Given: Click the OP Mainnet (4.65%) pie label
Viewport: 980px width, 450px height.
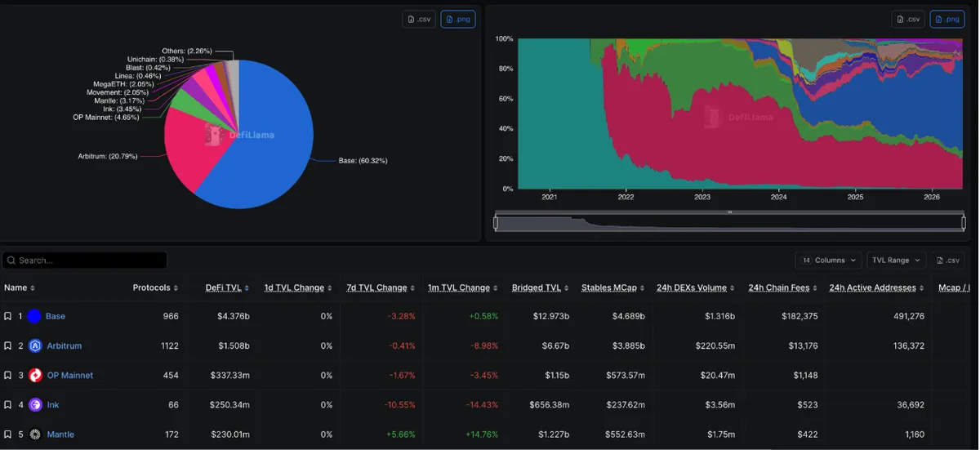Looking at the screenshot, I should (x=105, y=118).
